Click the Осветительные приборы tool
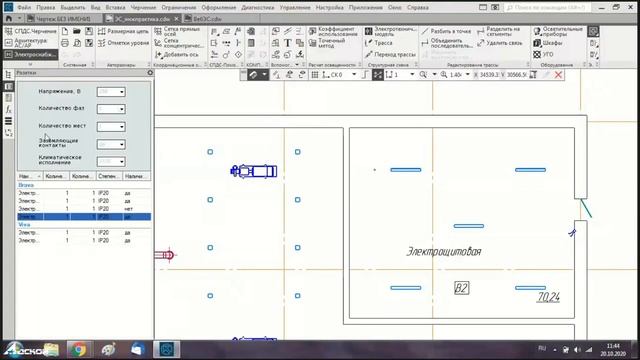This screenshot has height=360, width=640. tap(558, 31)
